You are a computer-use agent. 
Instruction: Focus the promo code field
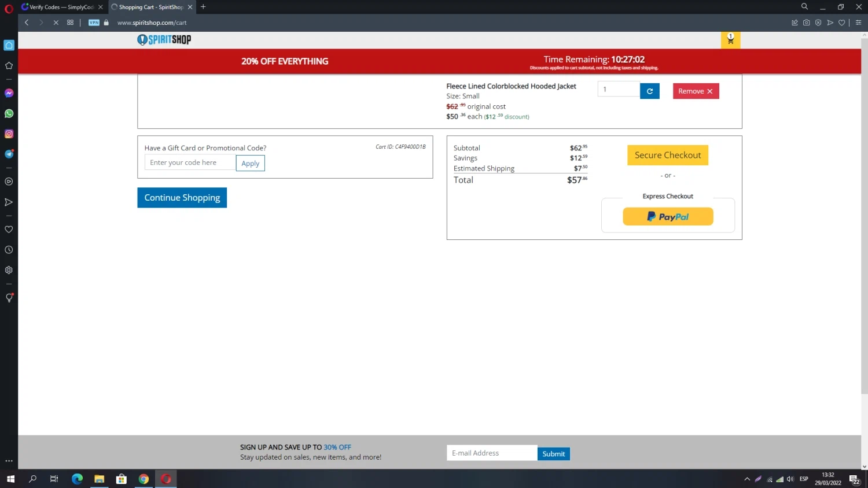pos(190,162)
